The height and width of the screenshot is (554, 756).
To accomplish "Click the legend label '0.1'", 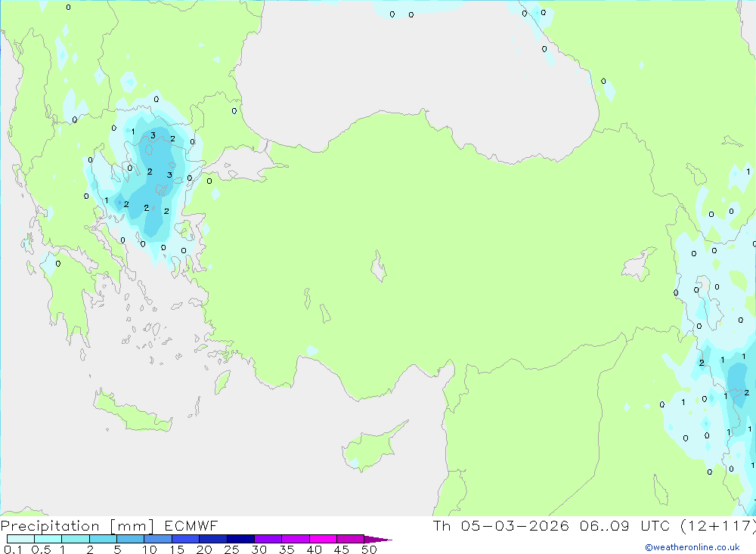I will point(13,549).
